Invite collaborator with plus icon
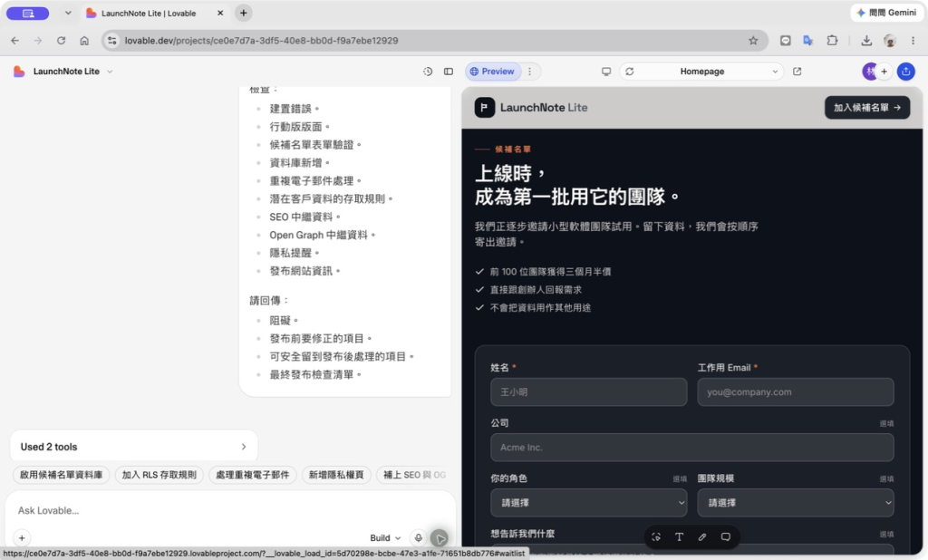Viewport: 928px width, 560px height. pos(884,71)
